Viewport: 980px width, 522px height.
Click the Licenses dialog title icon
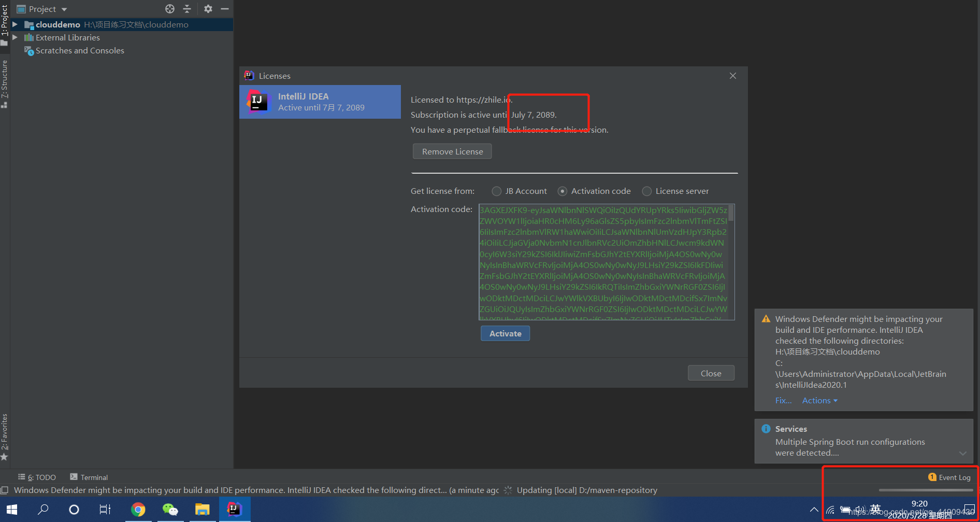tap(249, 76)
